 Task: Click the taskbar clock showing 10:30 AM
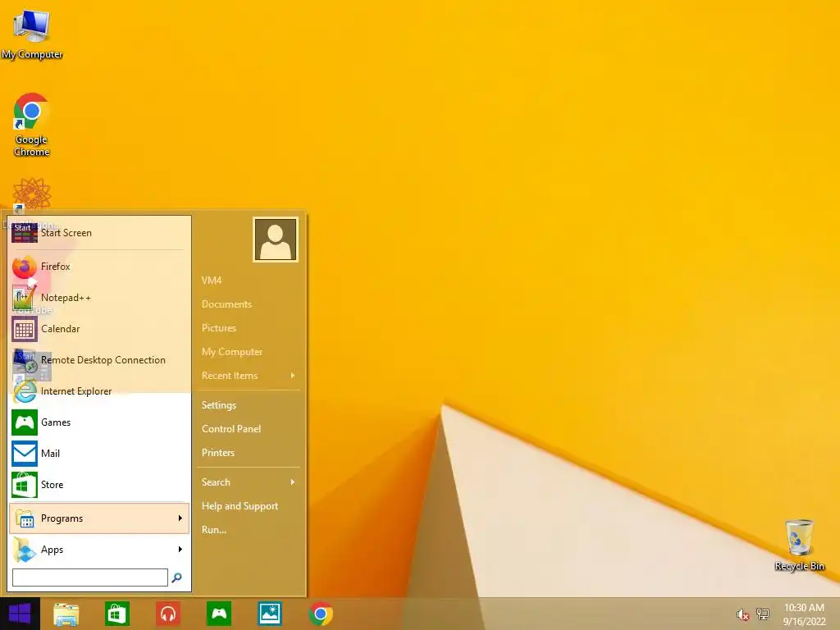804,614
